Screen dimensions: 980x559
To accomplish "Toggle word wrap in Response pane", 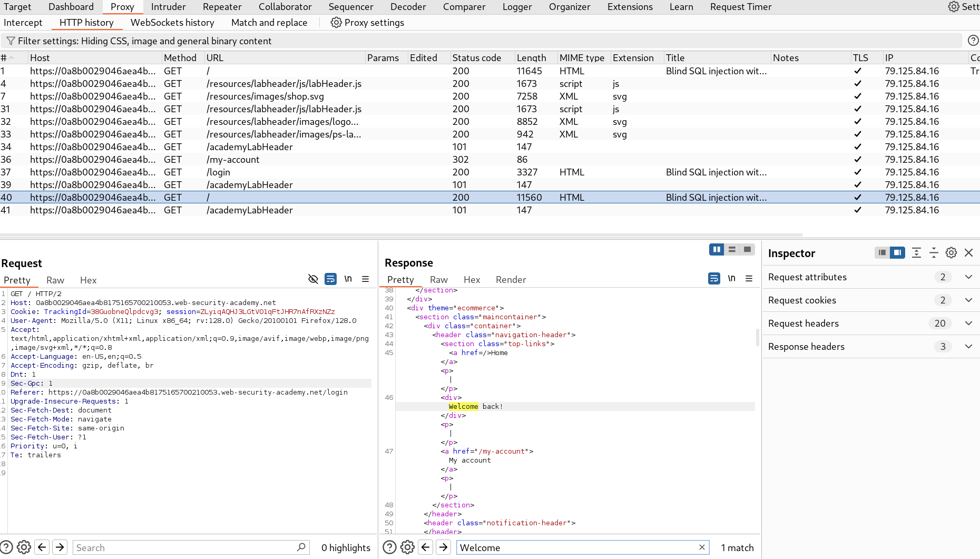I will 714,278.
